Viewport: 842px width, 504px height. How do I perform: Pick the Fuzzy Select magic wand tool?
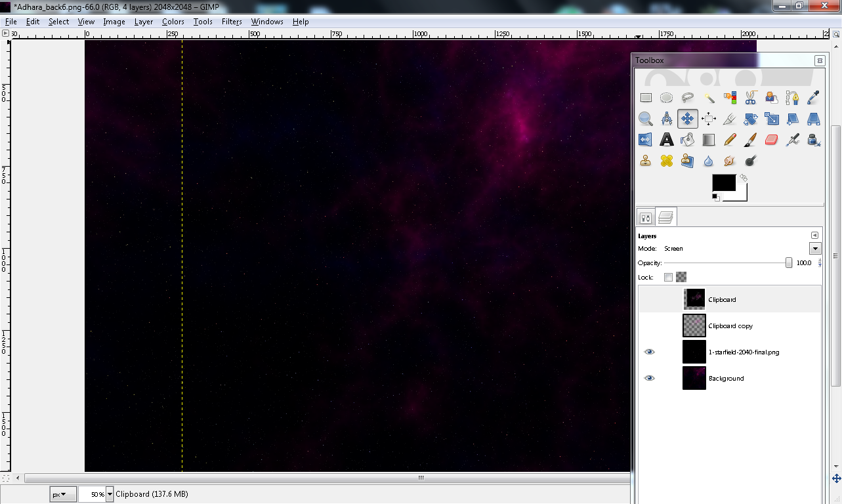tap(709, 98)
